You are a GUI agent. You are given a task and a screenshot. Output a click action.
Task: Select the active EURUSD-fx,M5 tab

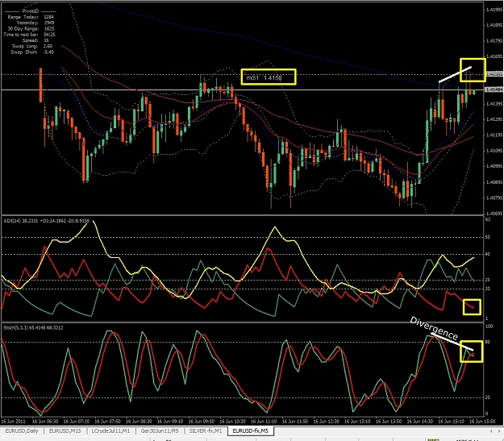(x=251, y=431)
